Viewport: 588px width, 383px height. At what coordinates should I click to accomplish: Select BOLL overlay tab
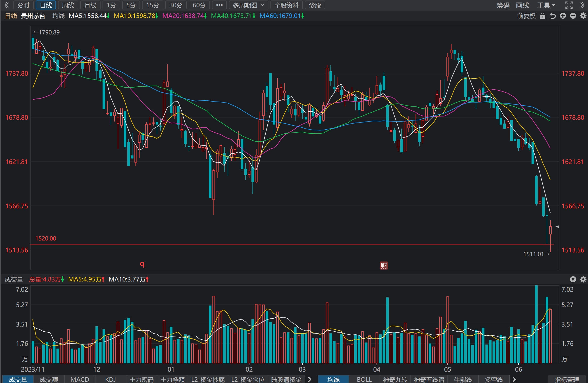[x=364, y=379]
